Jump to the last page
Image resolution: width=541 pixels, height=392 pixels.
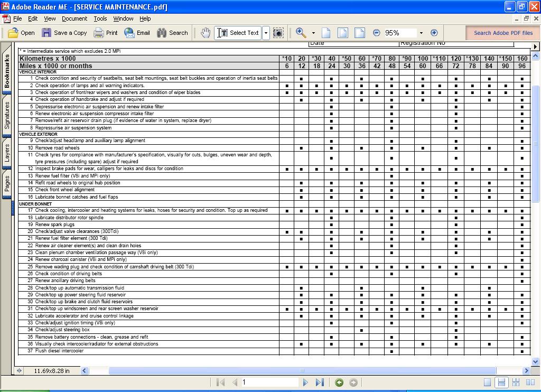click(x=319, y=382)
